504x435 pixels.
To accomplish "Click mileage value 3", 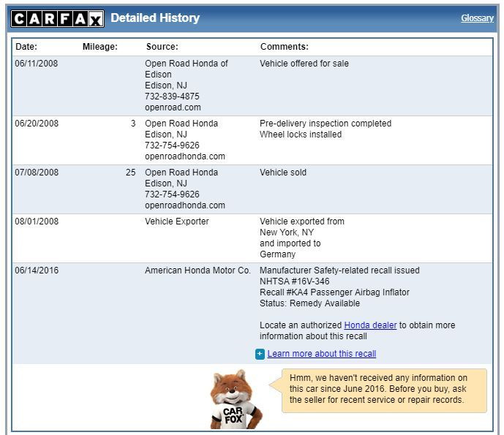I will (x=133, y=124).
